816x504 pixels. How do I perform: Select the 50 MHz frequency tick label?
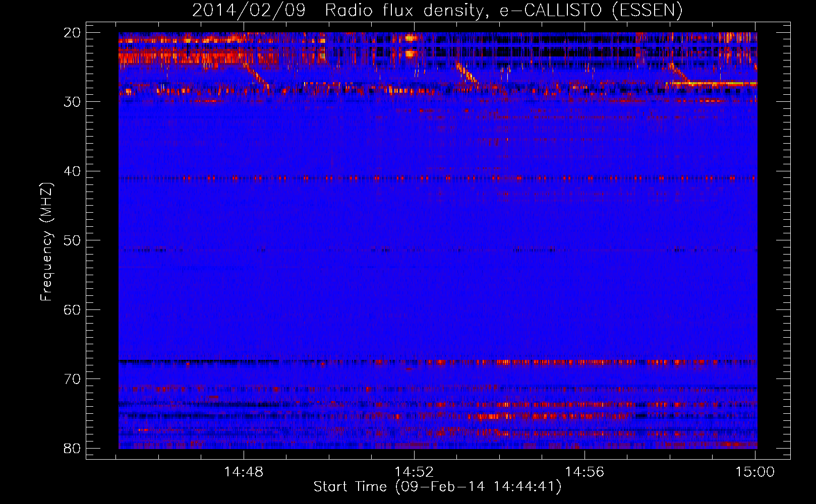pos(72,240)
